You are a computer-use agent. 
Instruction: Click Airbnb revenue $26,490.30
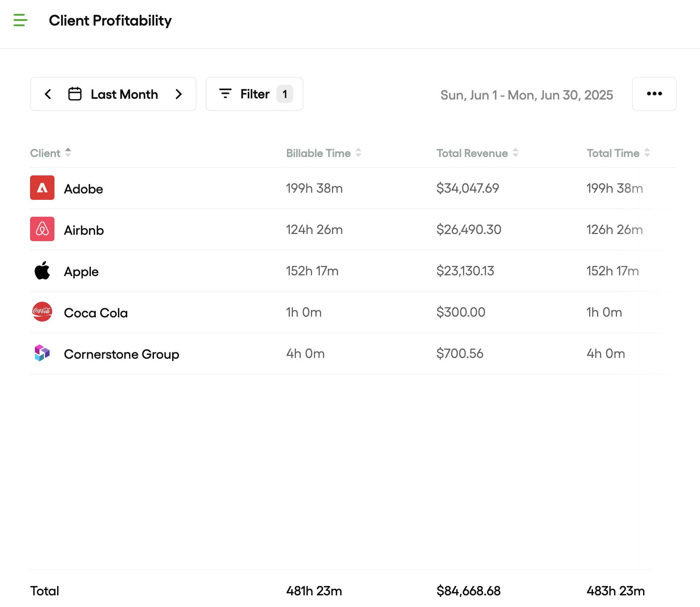point(469,230)
